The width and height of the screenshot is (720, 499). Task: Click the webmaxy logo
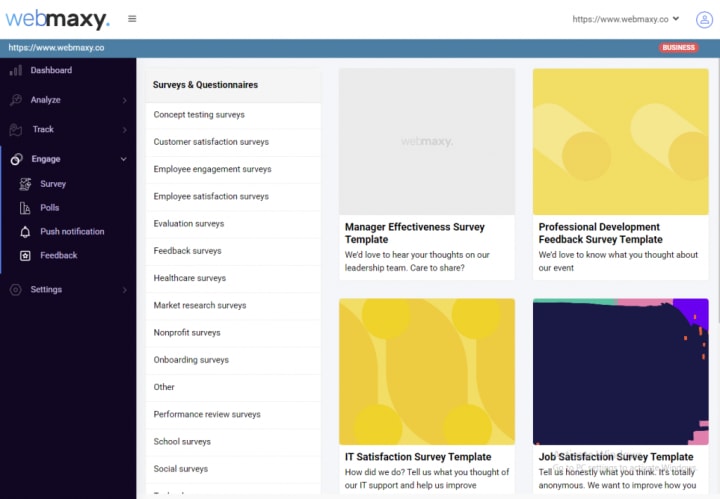coord(57,19)
